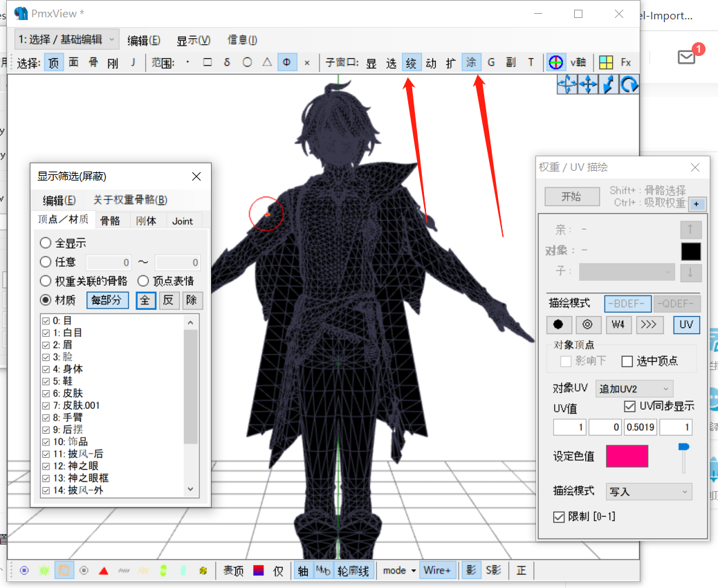Toggle the 影 shadow button
718x588 pixels.
point(471,571)
